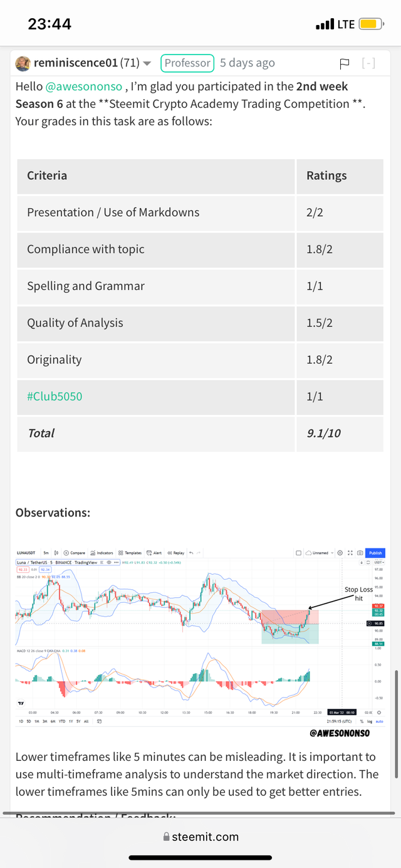Click the blue Publish button on chart
The image size is (401, 868).
point(375,553)
